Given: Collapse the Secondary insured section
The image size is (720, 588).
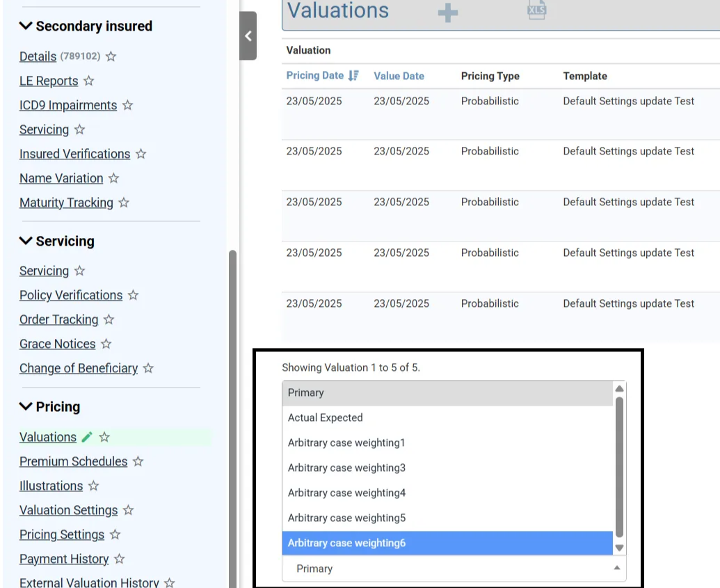Looking at the screenshot, I should point(26,26).
